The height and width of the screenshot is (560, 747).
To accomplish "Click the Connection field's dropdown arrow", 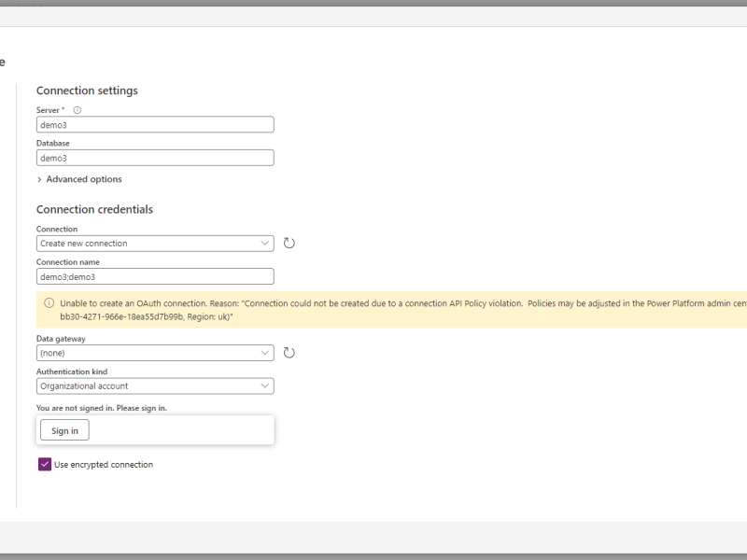I will tap(265, 242).
